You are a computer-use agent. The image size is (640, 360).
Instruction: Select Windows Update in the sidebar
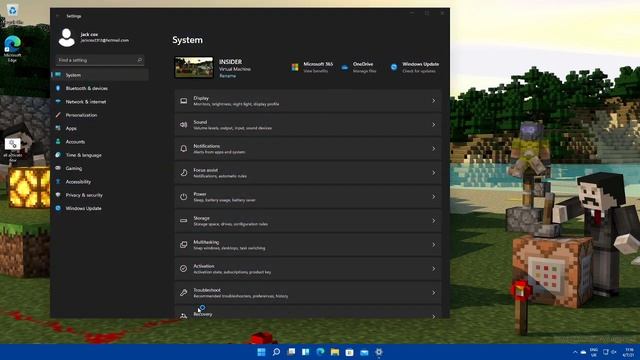click(100, 208)
